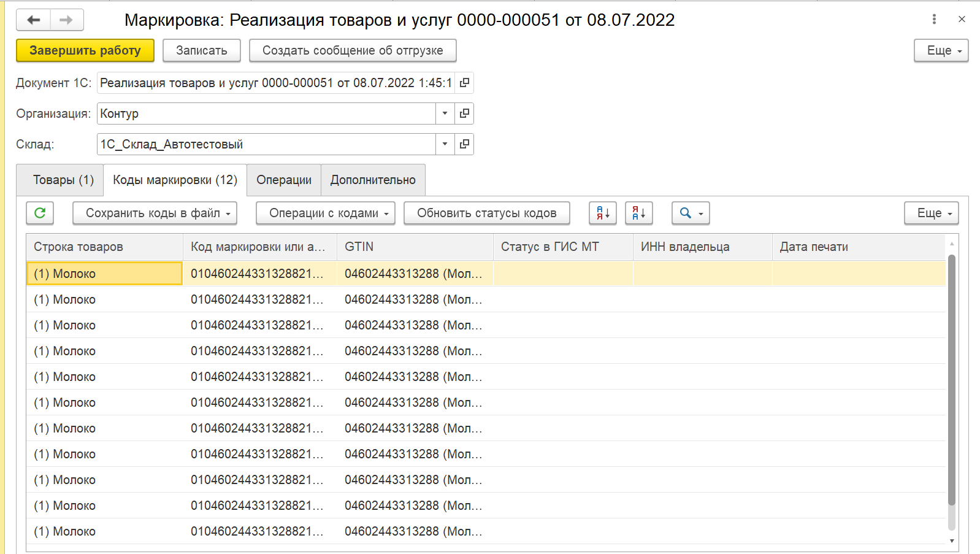
Task: Click the Статус в ГИС МТ header
Action: (x=563, y=247)
